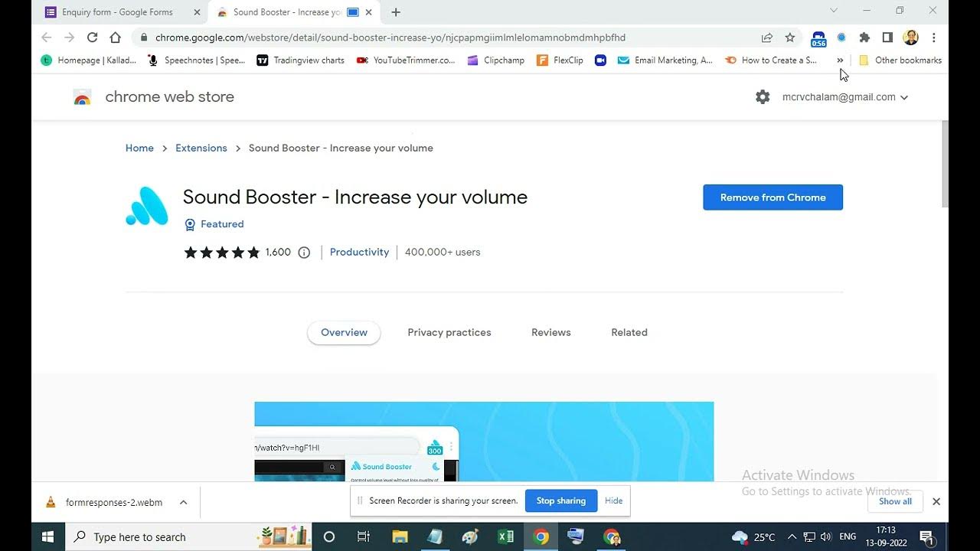Open the Home breadcrumb link
The height and width of the screenshot is (551, 980).
point(139,148)
